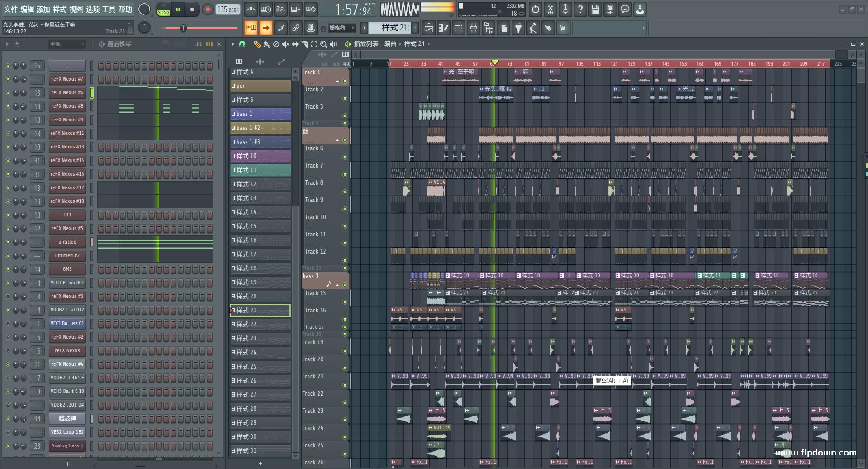Open the piano roll view icon

pyautogui.click(x=444, y=28)
